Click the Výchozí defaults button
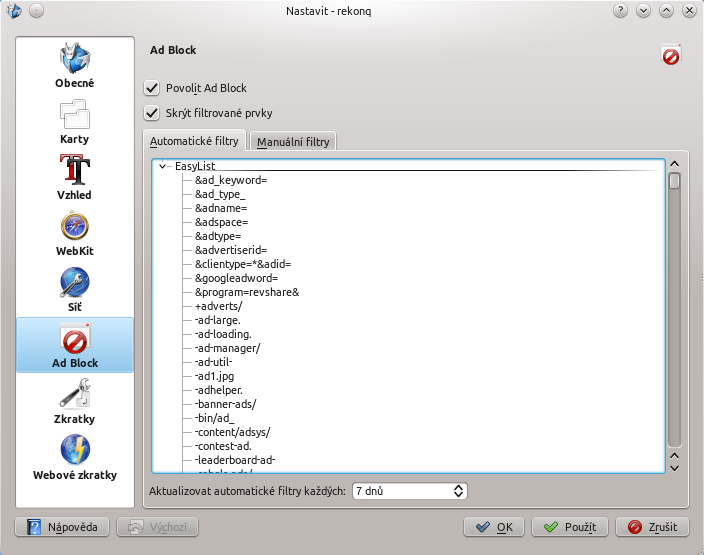 coord(157,527)
